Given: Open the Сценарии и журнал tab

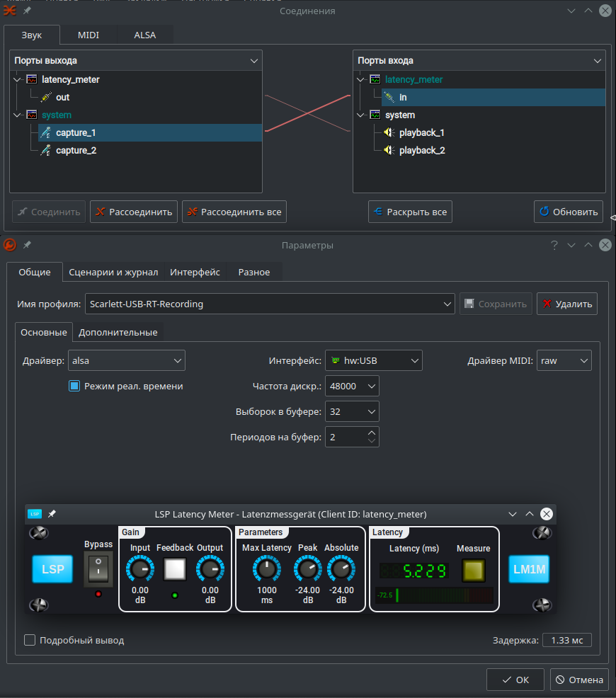Looking at the screenshot, I should coord(113,272).
